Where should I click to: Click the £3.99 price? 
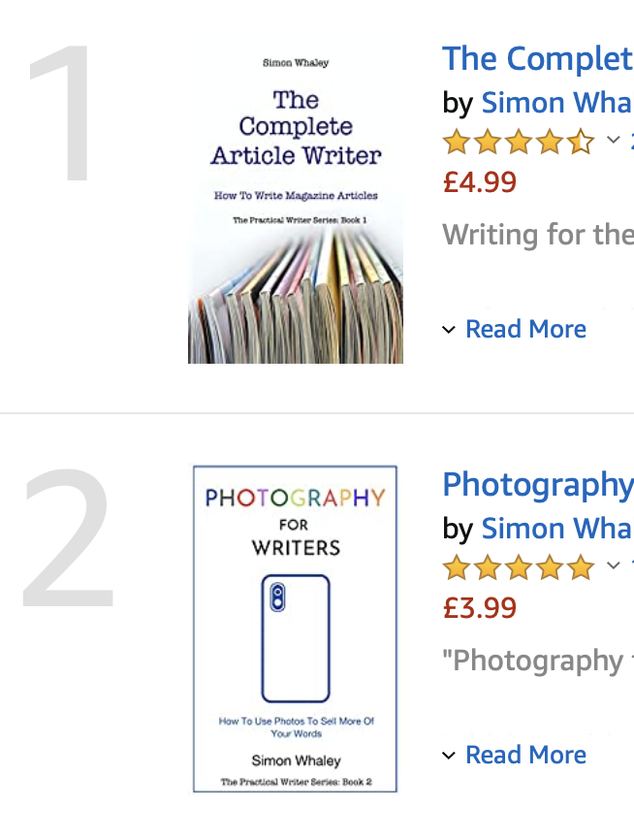coord(480,608)
